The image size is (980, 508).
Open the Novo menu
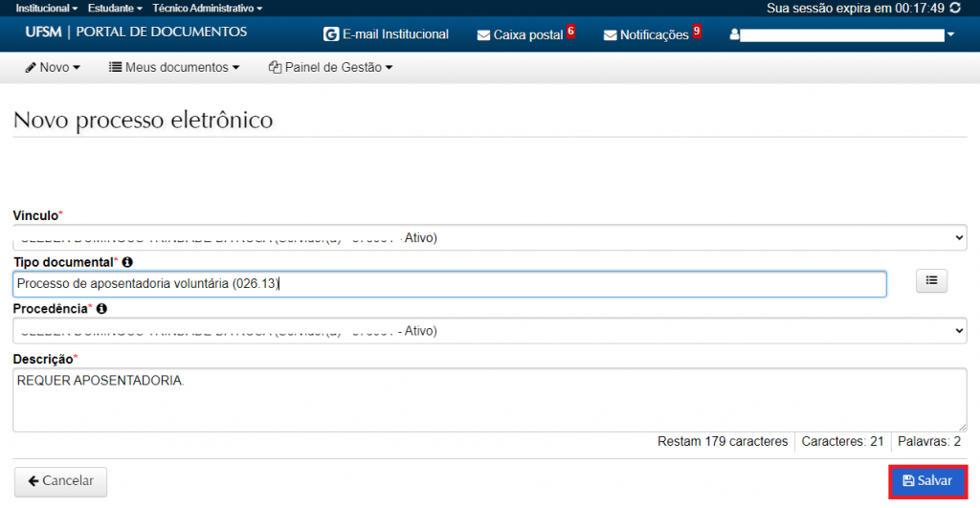tap(53, 68)
